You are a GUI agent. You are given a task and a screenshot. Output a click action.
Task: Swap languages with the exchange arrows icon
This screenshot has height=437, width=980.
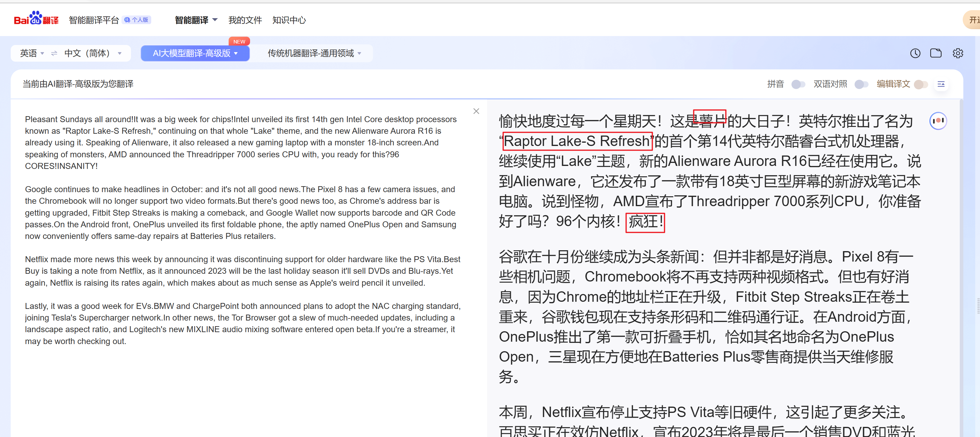click(54, 53)
